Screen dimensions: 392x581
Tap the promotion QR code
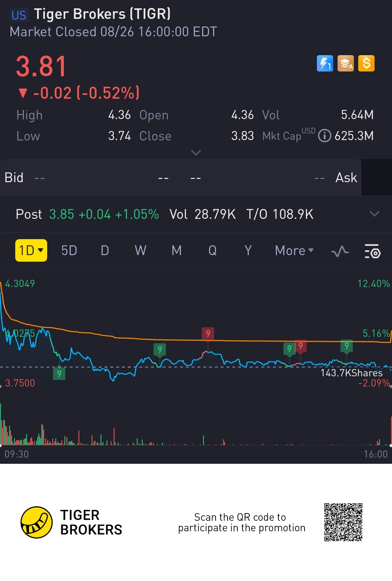tap(343, 522)
